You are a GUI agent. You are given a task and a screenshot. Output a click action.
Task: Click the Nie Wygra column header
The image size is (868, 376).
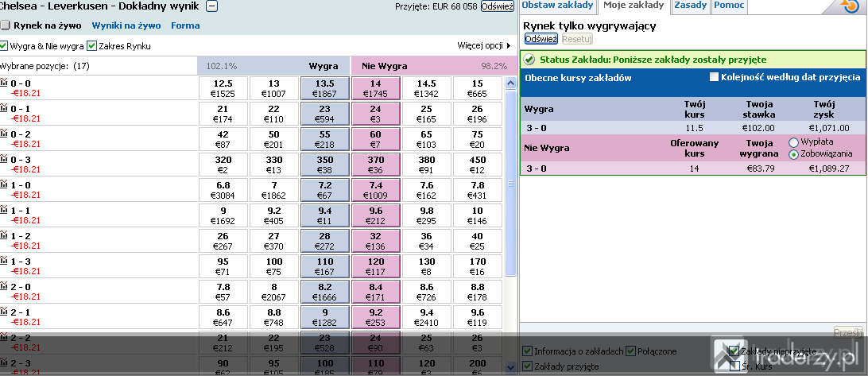coord(384,66)
